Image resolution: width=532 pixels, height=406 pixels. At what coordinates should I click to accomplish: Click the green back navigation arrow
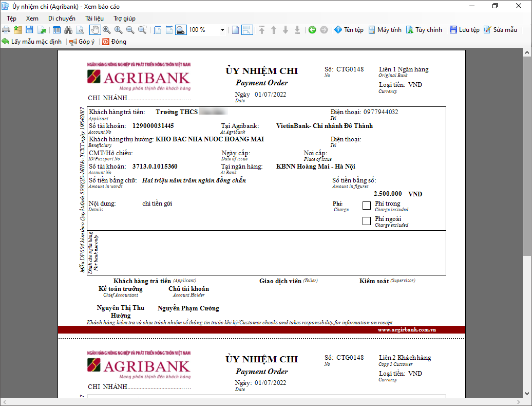[x=312, y=30]
